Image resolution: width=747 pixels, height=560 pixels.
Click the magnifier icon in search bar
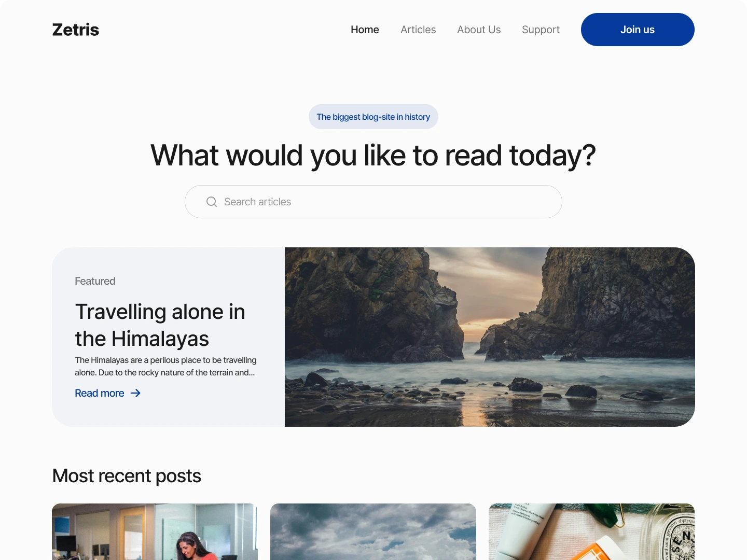pos(212,202)
